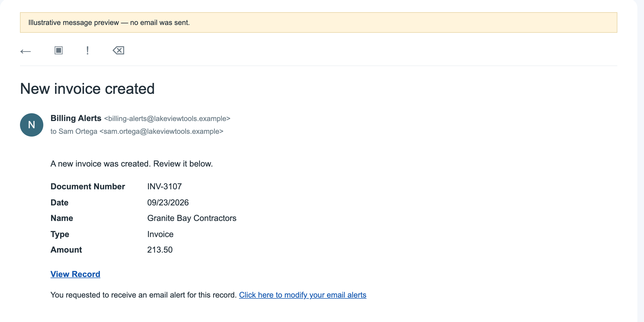
Task: Click the Amount field label
Action: 66,250
